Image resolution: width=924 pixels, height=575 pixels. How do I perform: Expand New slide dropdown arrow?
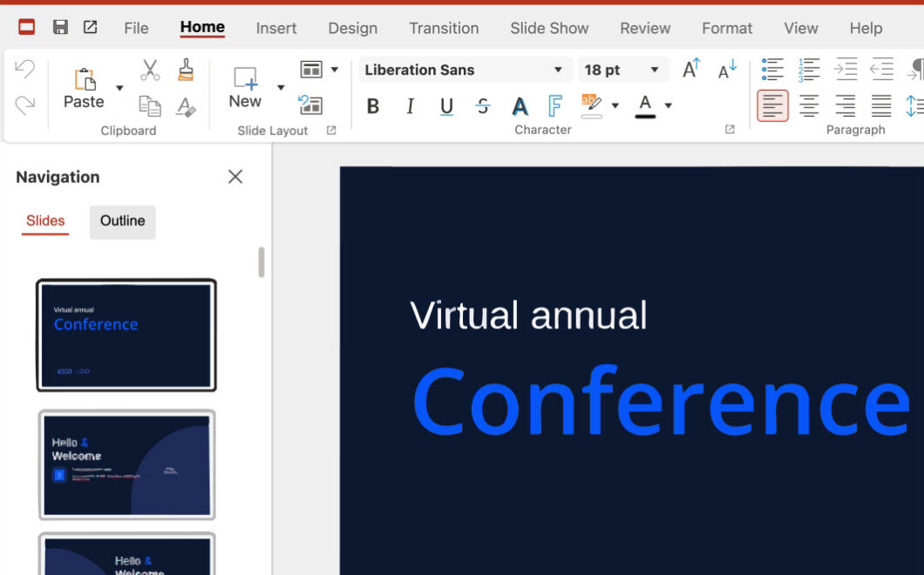point(281,88)
